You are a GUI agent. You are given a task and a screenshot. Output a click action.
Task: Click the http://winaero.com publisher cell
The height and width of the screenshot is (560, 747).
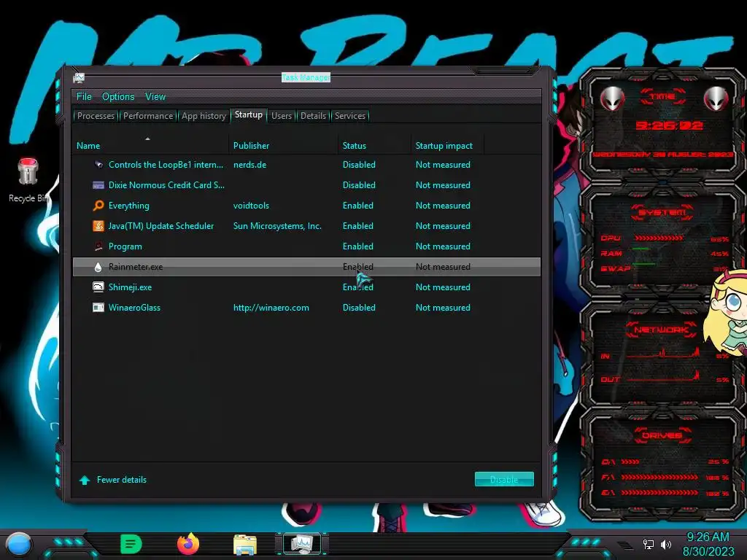click(271, 308)
